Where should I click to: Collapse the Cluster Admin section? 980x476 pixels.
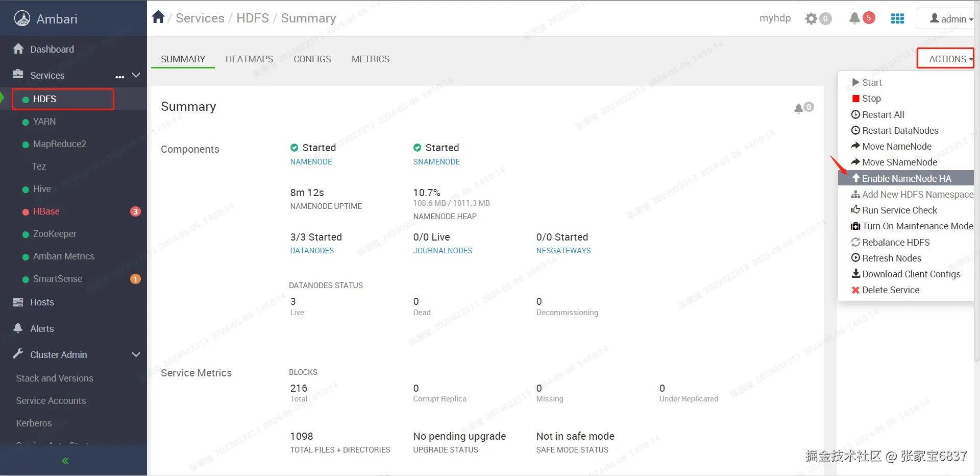pyautogui.click(x=136, y=354)
